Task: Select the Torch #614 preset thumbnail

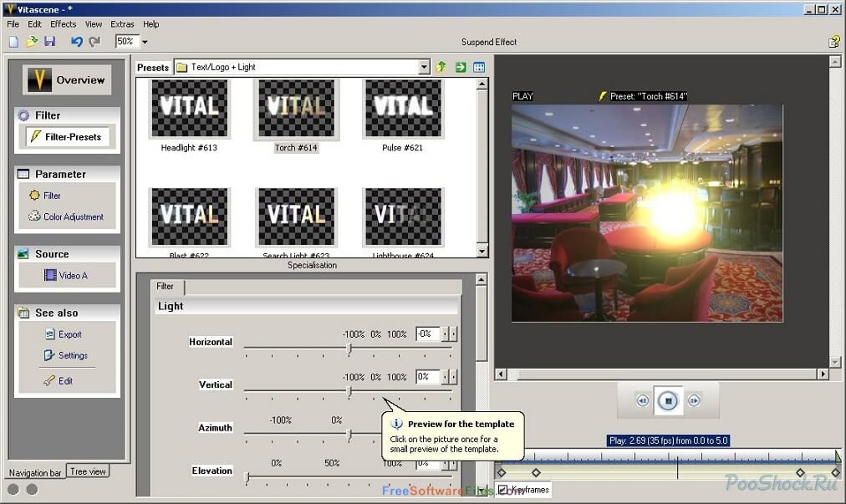Action: [x=296, y=109]
